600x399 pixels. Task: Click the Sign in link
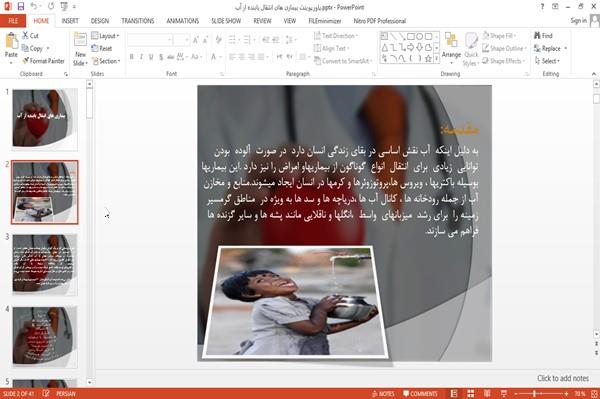pos(578,21)
